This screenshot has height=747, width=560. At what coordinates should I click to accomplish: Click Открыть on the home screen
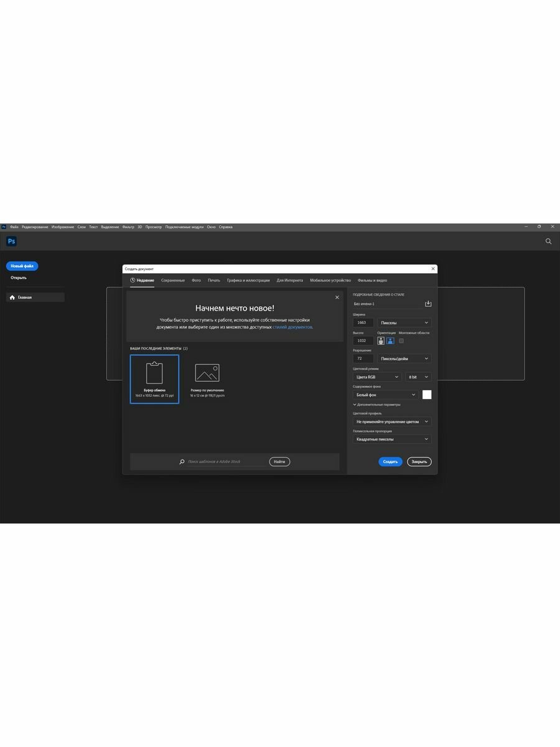click(19, 278)
